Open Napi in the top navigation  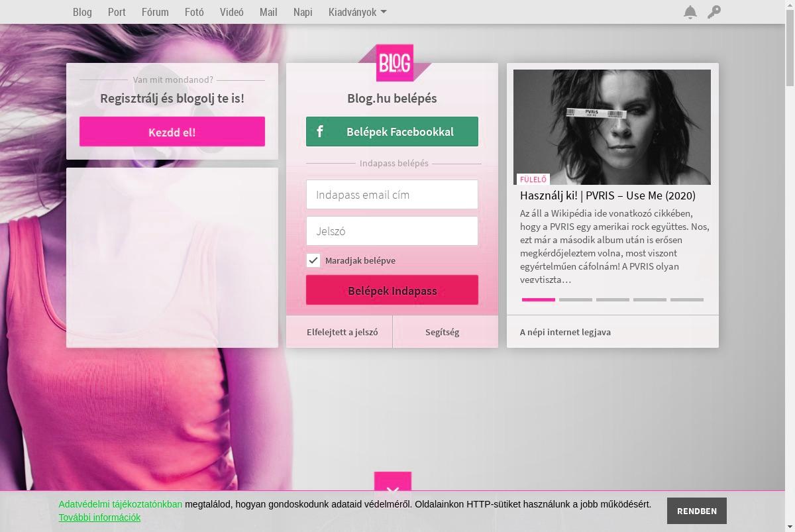303,12
